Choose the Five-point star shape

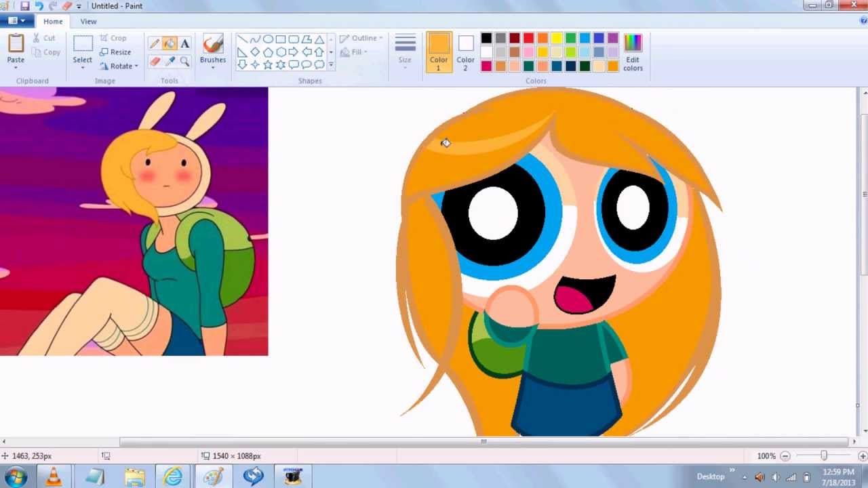click(x=268, y=65)
